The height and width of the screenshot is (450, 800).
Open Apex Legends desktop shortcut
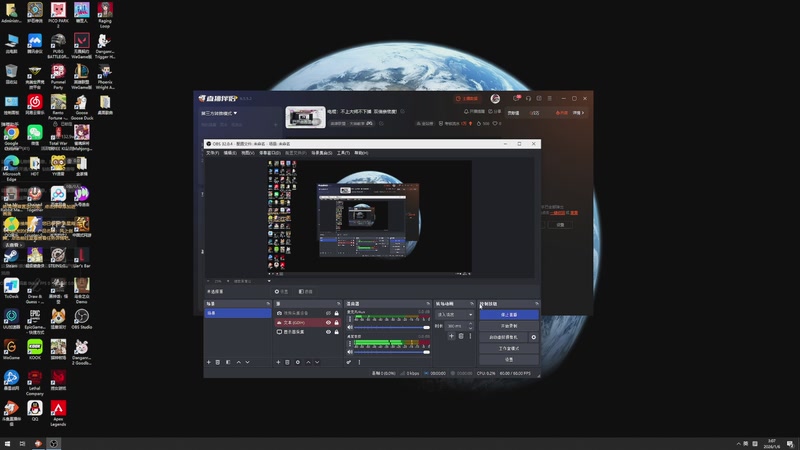(x=58, y=412)
